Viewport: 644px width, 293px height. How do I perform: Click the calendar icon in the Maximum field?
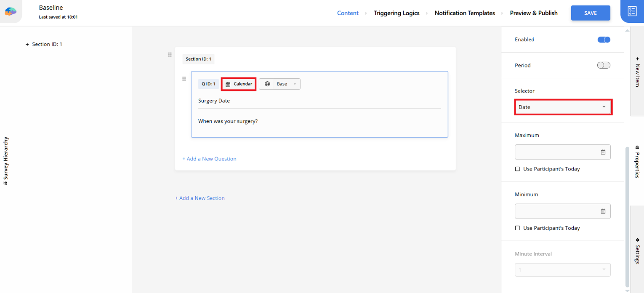(x=604, y=152)
